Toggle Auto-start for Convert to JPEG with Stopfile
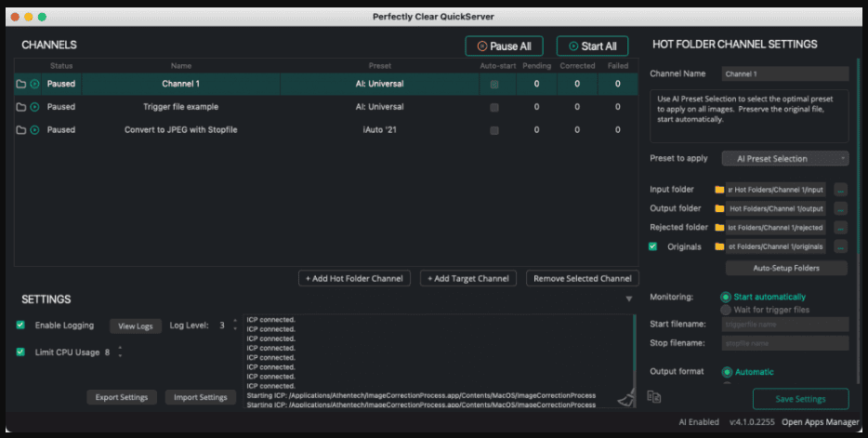Viewport: 868px width, 438px height. (x=494, y=131)
